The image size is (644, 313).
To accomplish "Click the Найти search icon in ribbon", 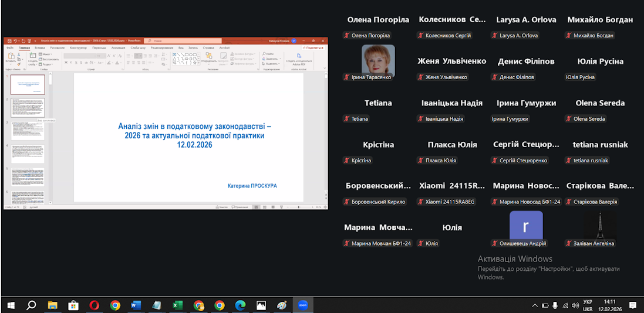I will (x=269, y=53).
